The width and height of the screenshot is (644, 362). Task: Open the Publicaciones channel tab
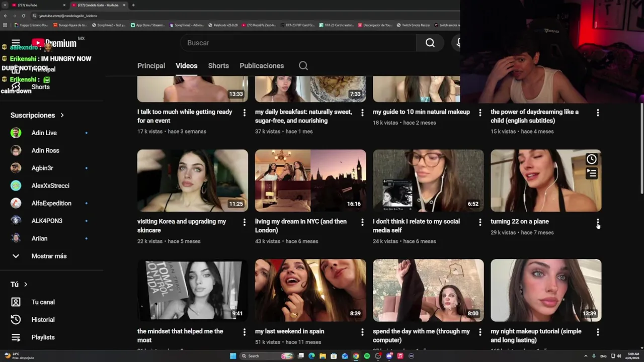tap(262, 65)
